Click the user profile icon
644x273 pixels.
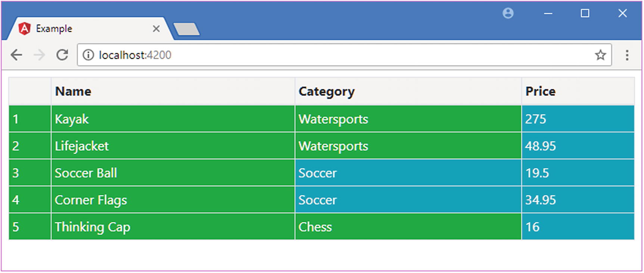tap(508, 13)
